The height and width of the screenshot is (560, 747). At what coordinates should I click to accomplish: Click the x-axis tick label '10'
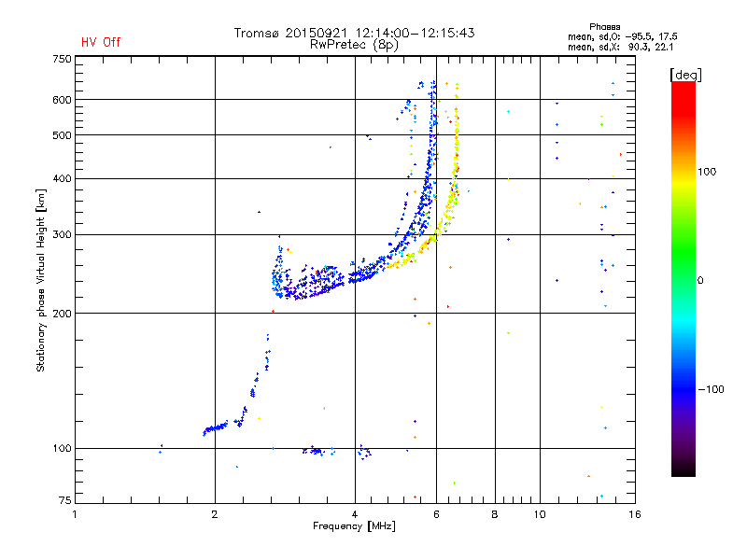540,514
